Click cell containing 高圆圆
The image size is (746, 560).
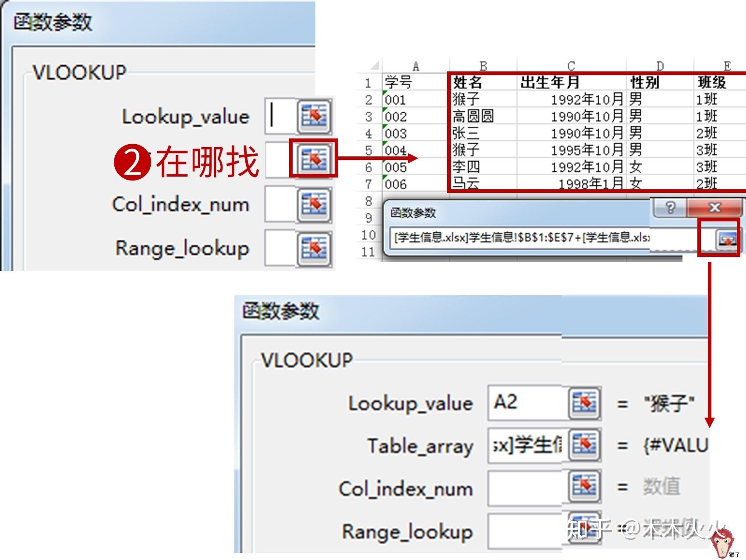482,116
